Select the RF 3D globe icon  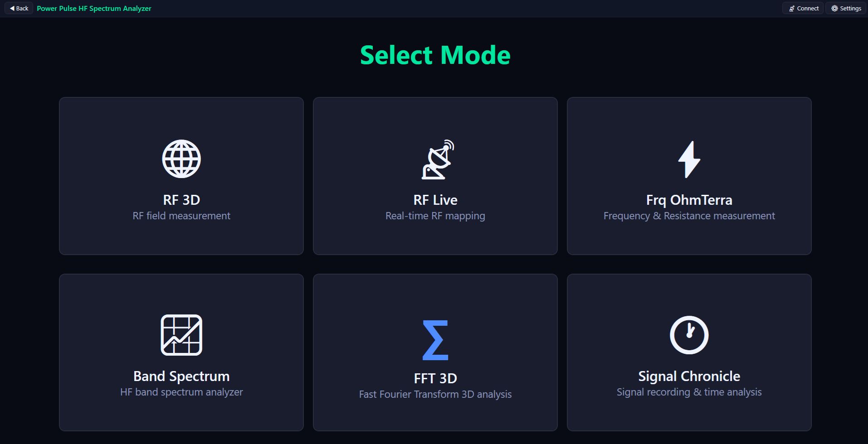181,159
